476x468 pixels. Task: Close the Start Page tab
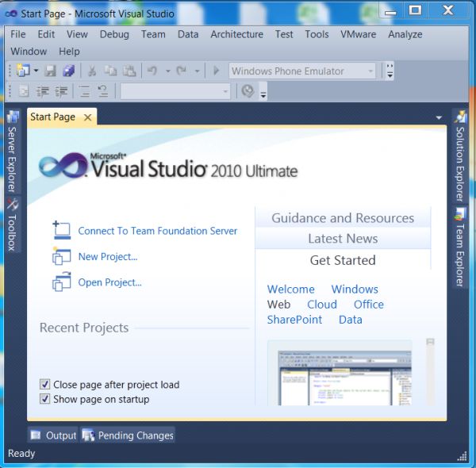87,117
